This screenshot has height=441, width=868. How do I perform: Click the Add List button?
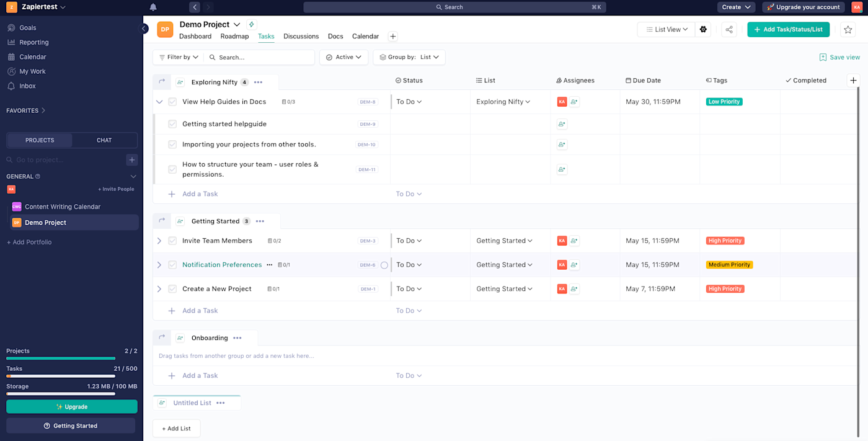(x=177, y=429)
